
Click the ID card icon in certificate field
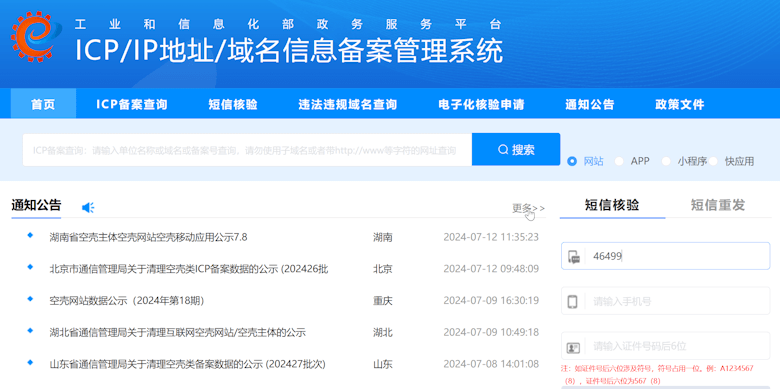click(574, 347)
